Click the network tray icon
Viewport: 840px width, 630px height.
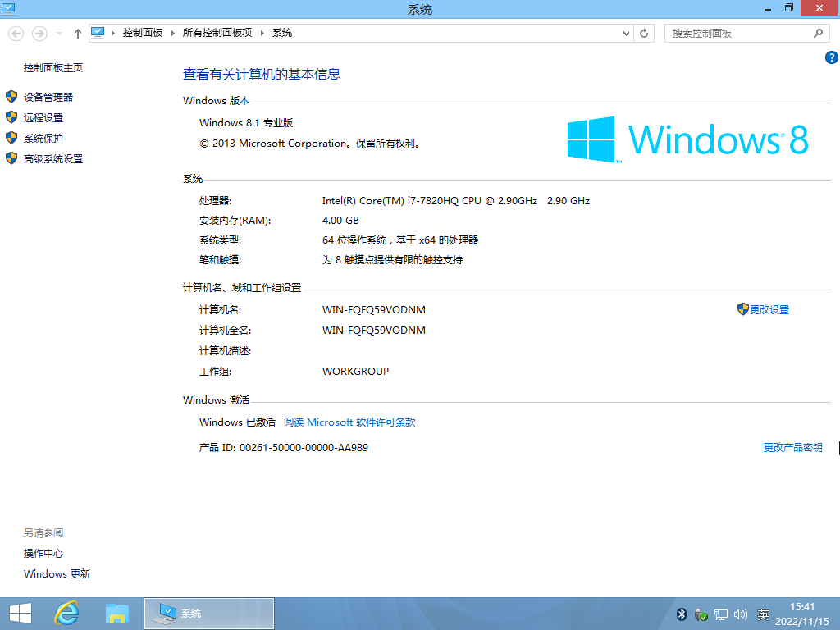point(721,614)
